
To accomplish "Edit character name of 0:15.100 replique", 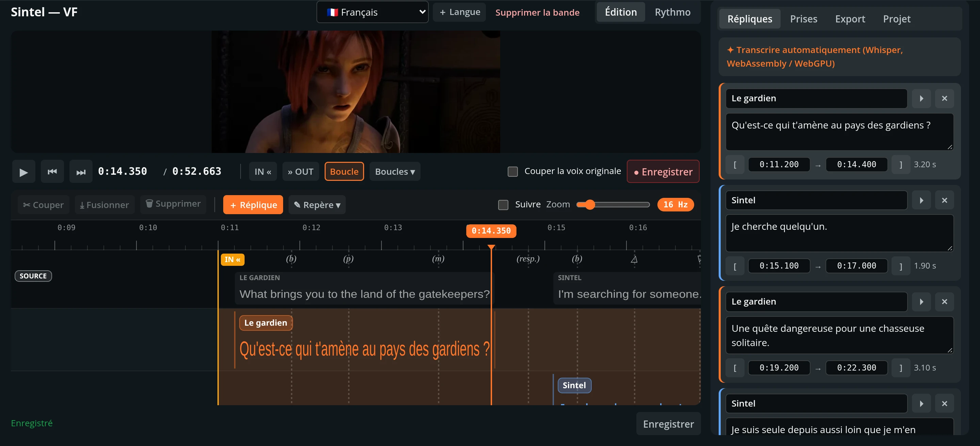I will tap(816, 200).
